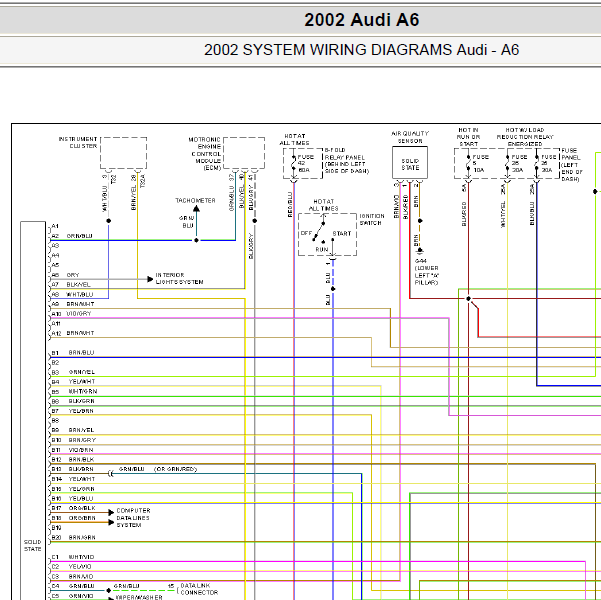Click the Computer Data Lines System label
601x600 pixels.
pyautogui.click(x=133, y=518)
